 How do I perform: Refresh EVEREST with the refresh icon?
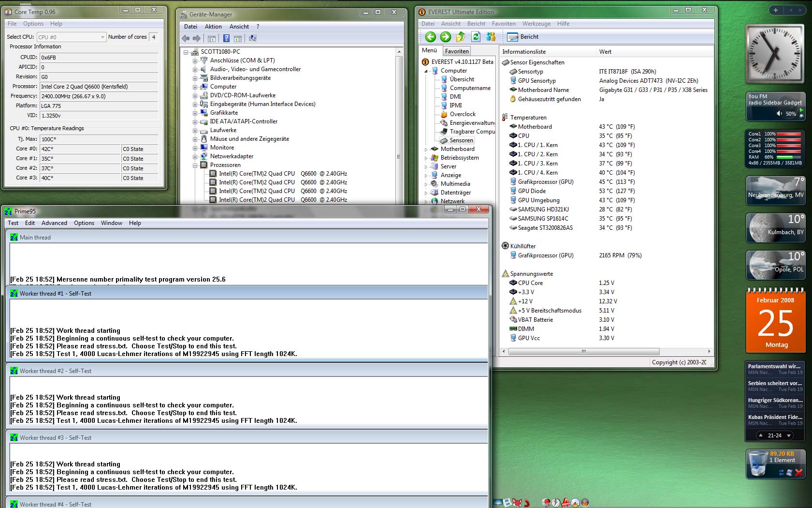tap(476, 37)
